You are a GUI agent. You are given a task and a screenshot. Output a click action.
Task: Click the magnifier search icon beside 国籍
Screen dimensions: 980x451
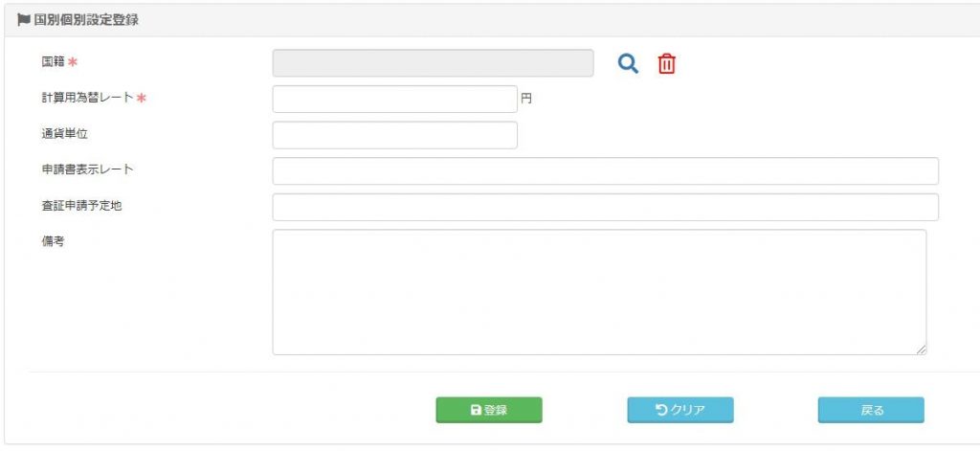tap(628, 64)
